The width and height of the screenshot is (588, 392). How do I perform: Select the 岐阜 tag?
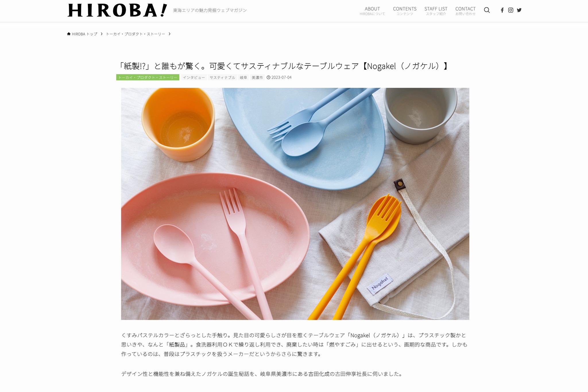coord(243,77)
